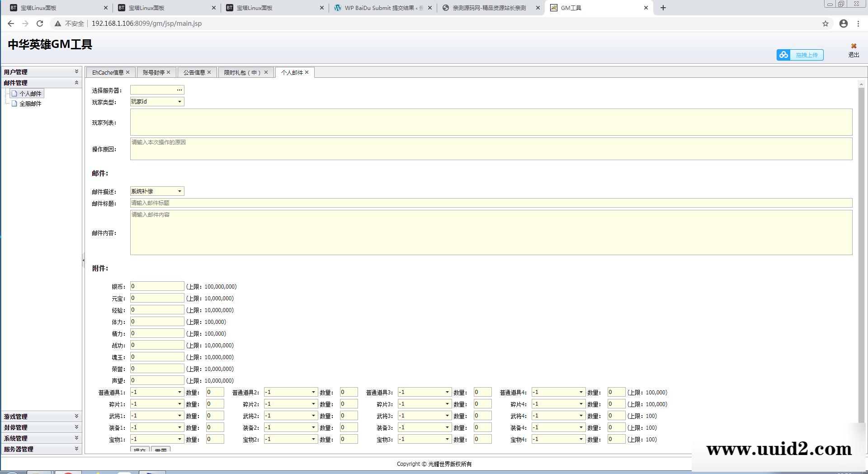Click the blue cloud upload (拖拽上传) button
The width and height of the screenshot is (868, 474).
pos(800,55)
